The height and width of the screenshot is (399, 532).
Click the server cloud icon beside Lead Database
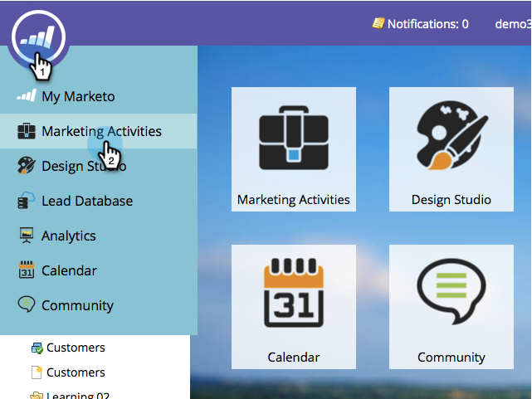tap(26, 201)
